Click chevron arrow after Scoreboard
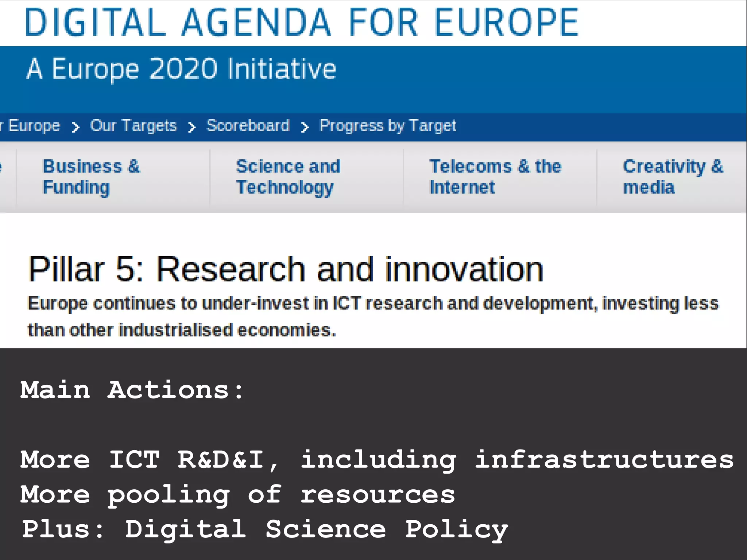Viewport: 747px width, 560px height. point(305,127)
